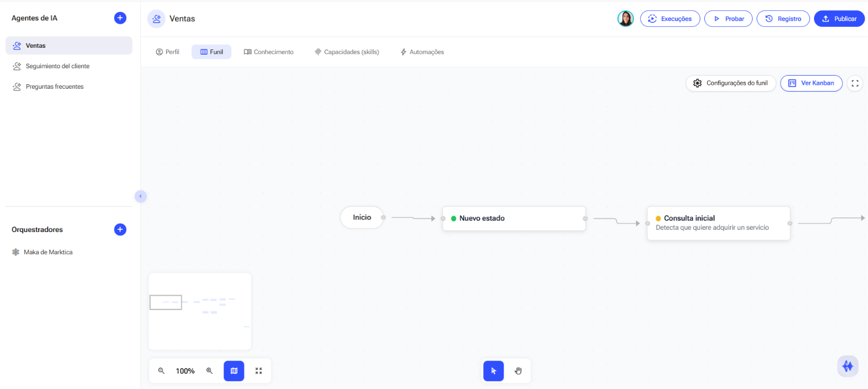Image resolution: width=868 pixels, height=389 pixels.
Task: Select the pointer cursor tool
Action: click(x=493, y=371)
